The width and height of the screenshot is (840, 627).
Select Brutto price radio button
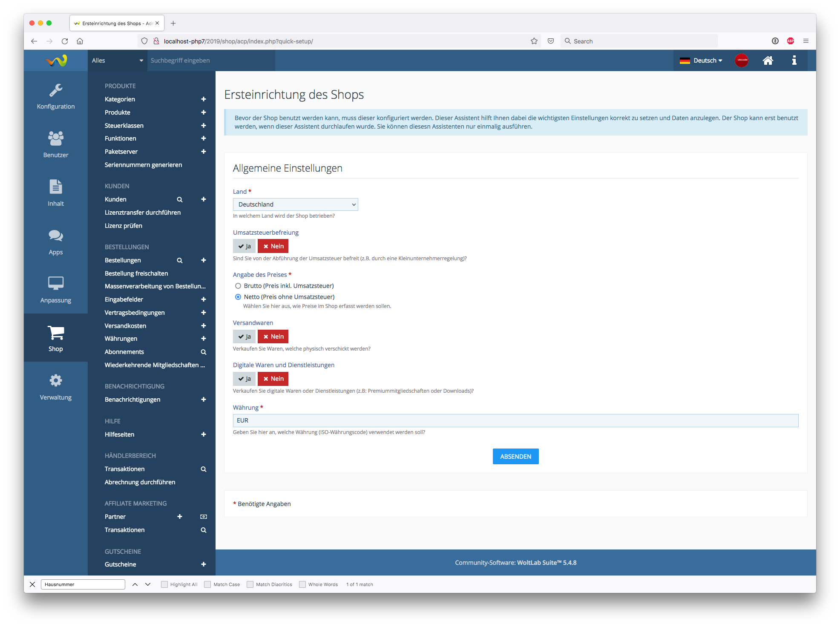[238, 286]
